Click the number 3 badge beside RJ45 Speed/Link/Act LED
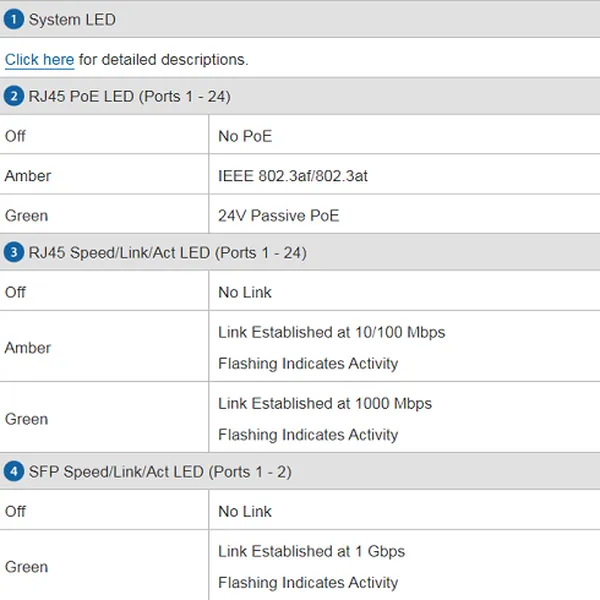Screen dimensions: 600x600 [x=14, y=253]
